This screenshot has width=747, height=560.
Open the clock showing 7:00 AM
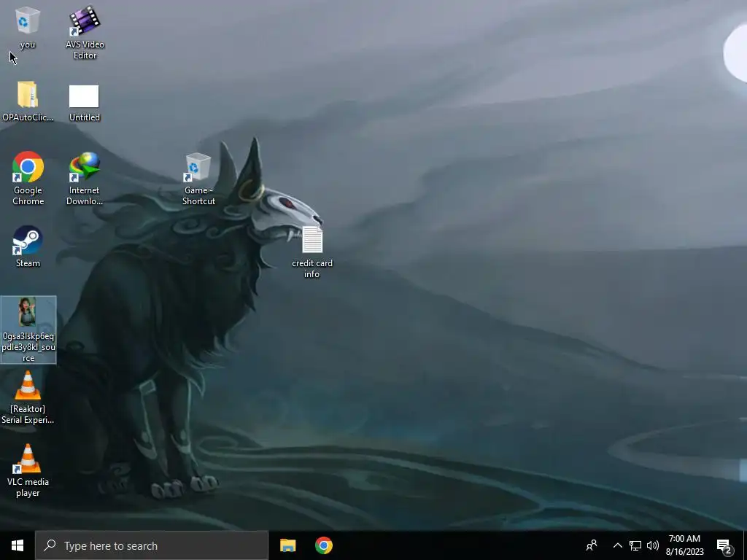click(684, 545)
